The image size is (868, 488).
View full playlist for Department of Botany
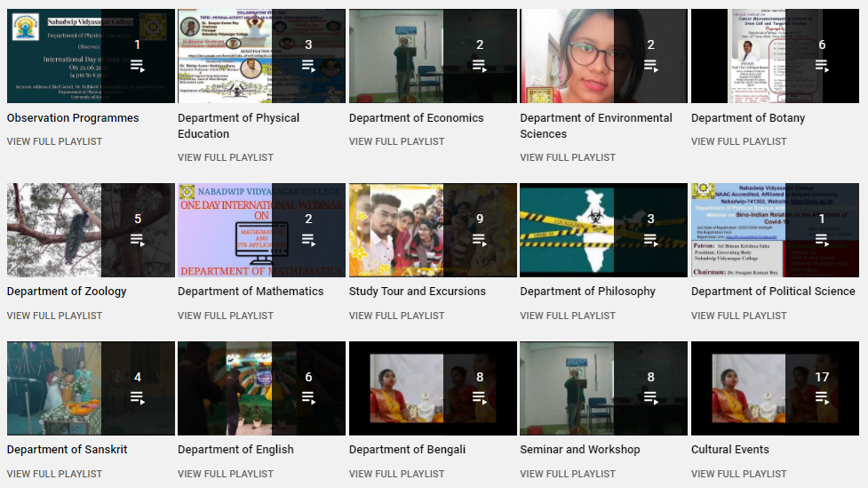pos(738,141)
